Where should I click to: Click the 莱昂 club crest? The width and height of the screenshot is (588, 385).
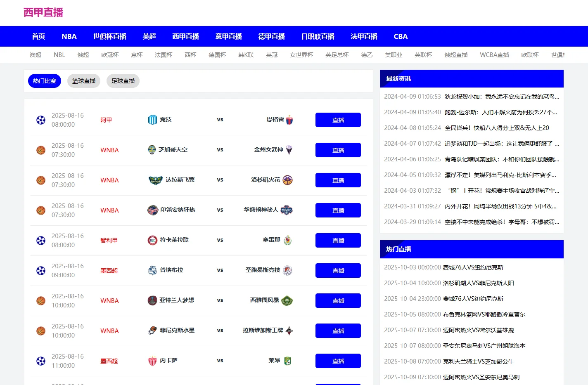click(x=288, y=361)
